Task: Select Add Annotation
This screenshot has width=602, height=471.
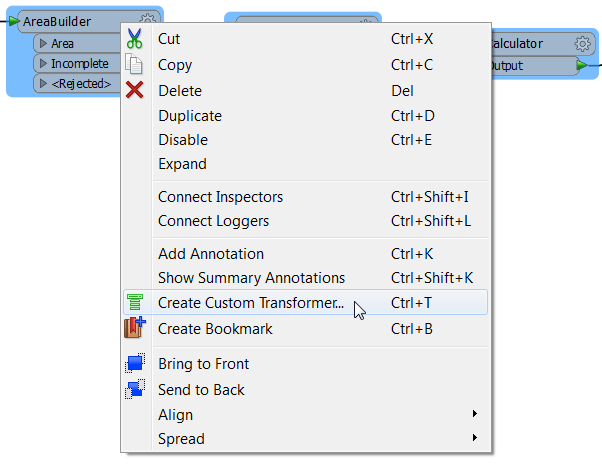Action: (306, 254)
